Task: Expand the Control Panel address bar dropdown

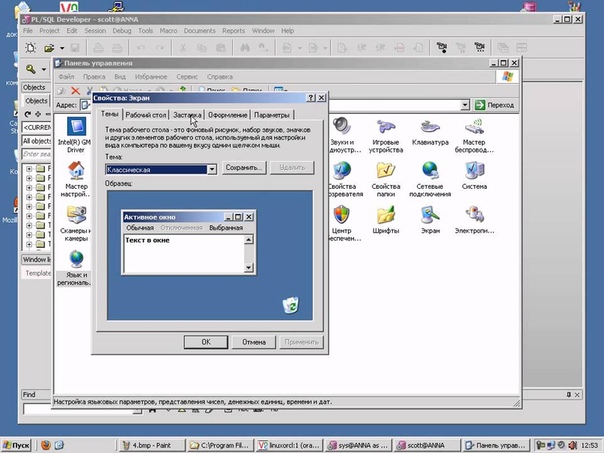Action: pyautogui.click(x=466, y=104)
